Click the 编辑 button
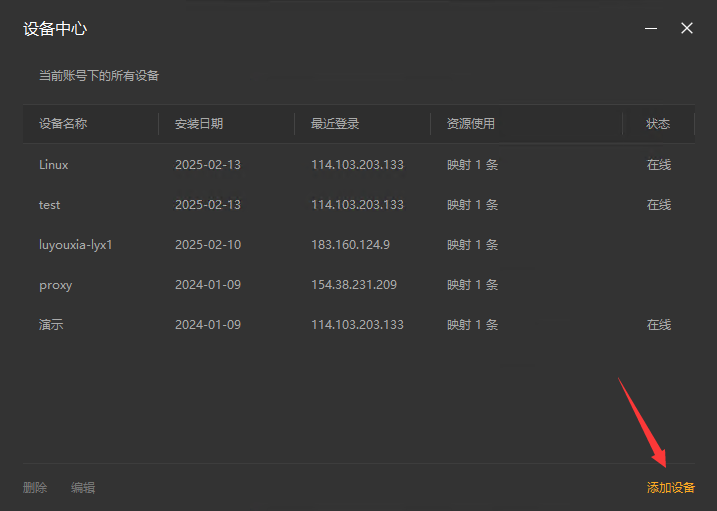 pyautogui.click(x=83, y=488)
